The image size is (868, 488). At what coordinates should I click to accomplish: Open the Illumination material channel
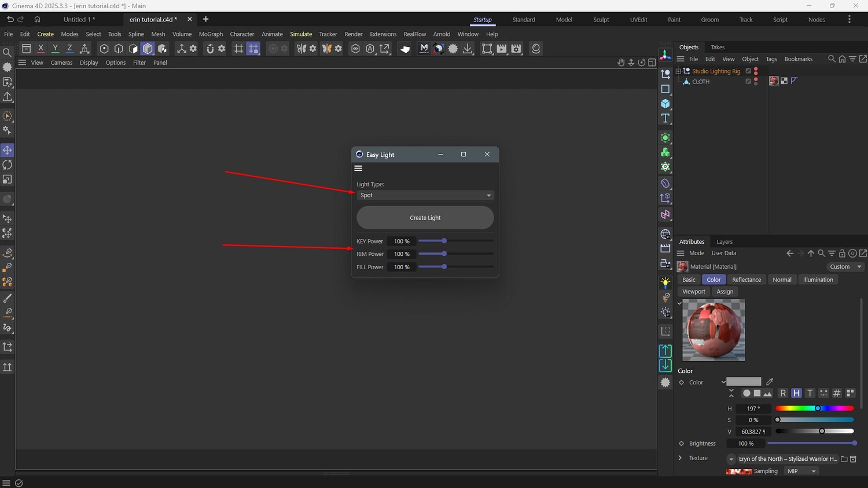pyautogui.click(x=818, y=280)
